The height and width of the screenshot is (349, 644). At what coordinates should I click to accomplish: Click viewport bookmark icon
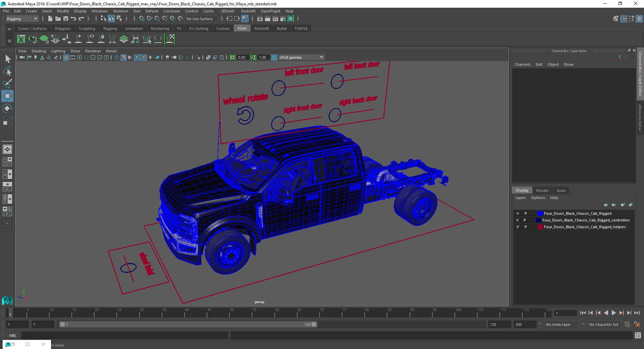[36, 57]
